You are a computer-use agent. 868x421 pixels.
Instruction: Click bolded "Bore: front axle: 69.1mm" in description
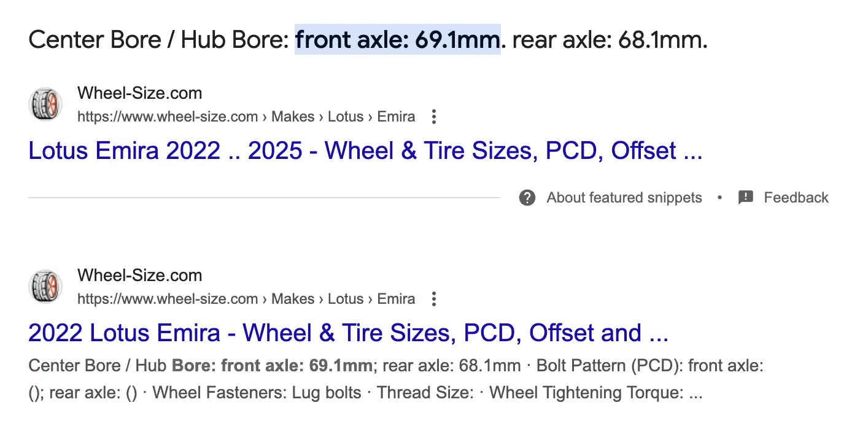(x=272, y=366)
